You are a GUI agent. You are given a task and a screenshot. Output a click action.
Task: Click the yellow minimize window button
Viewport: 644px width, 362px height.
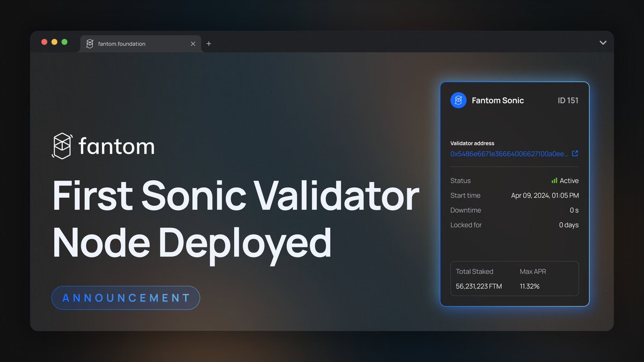click(54, 42)
